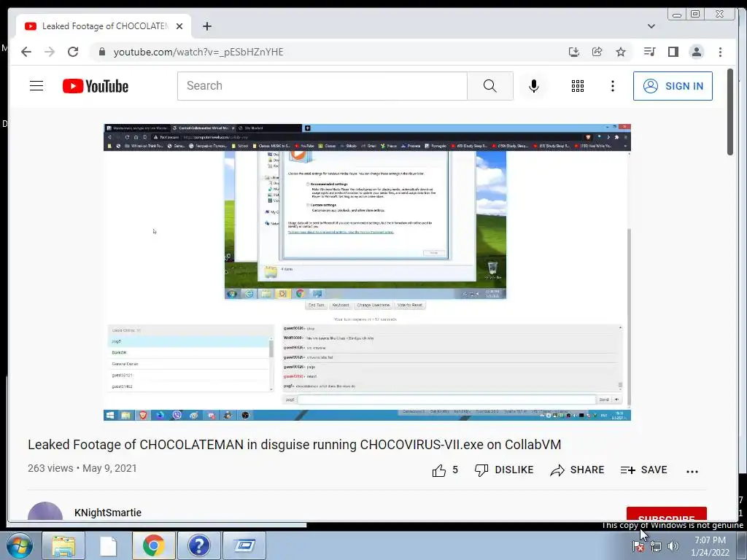747x560 pixels.
Task: Reload the YouTube page
Action: coord(73,52)
